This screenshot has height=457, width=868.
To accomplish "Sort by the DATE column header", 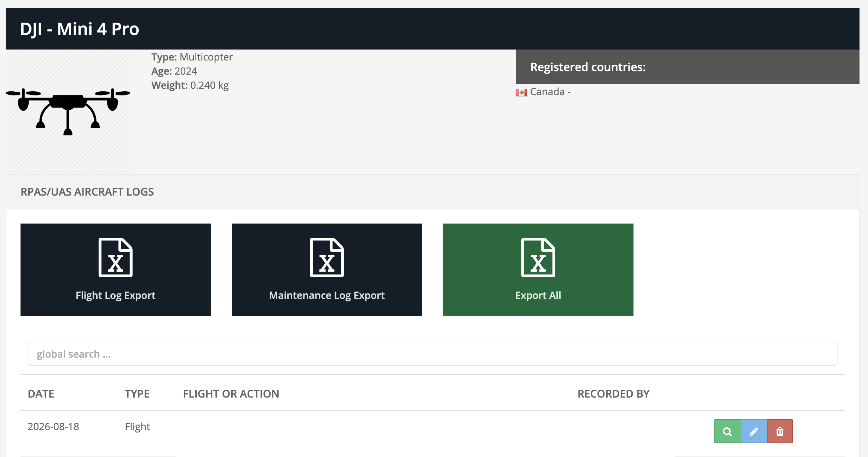I will (x=41, y=394).
